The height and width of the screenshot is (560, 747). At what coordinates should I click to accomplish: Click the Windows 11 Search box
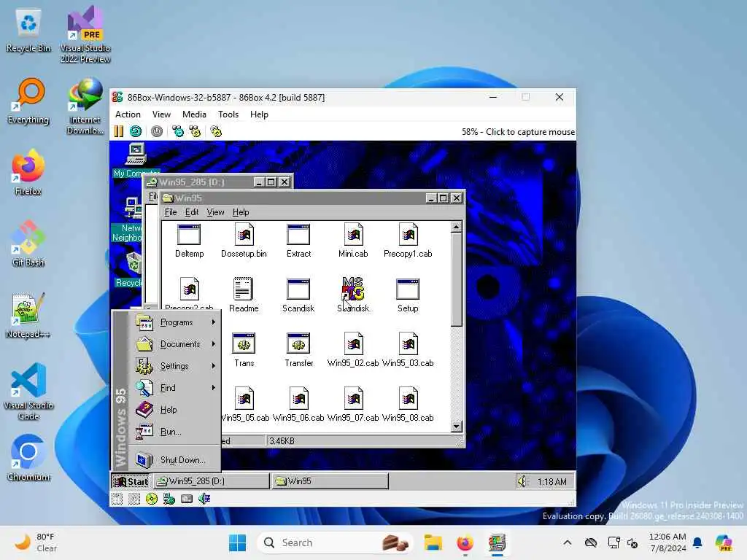pos(334,542)
